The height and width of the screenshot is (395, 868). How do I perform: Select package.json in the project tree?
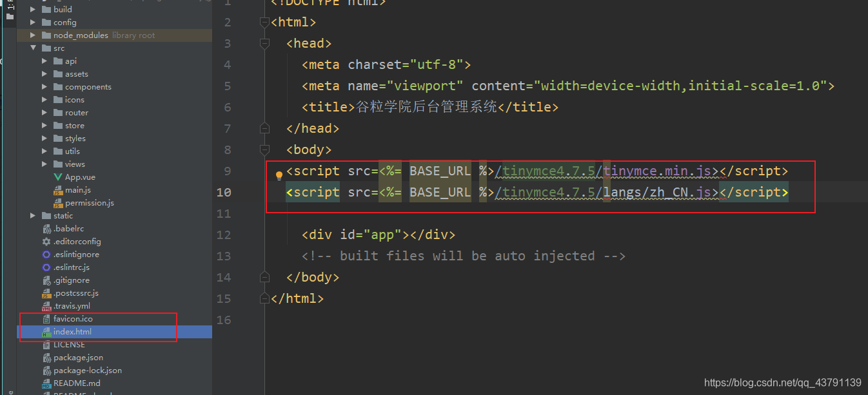pyautogui.click(x=78, y=358)
